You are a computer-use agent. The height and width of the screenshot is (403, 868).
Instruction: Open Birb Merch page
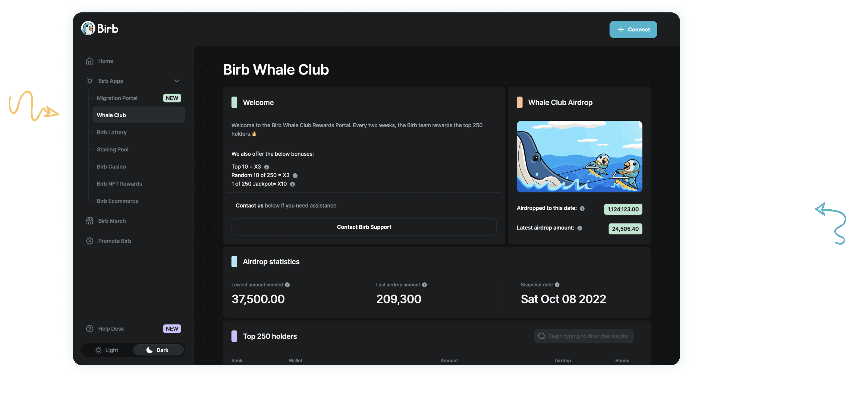[x=133, y=221]
